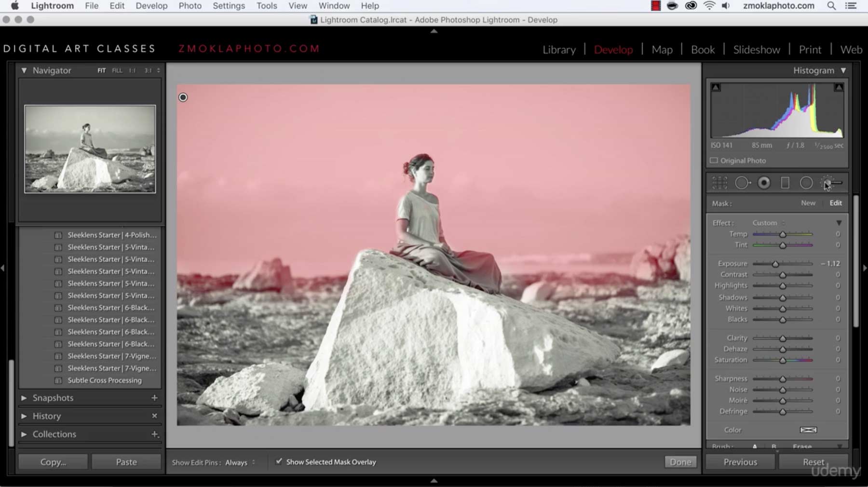Collapse the right panel with side arrow

tap(865, 268)
